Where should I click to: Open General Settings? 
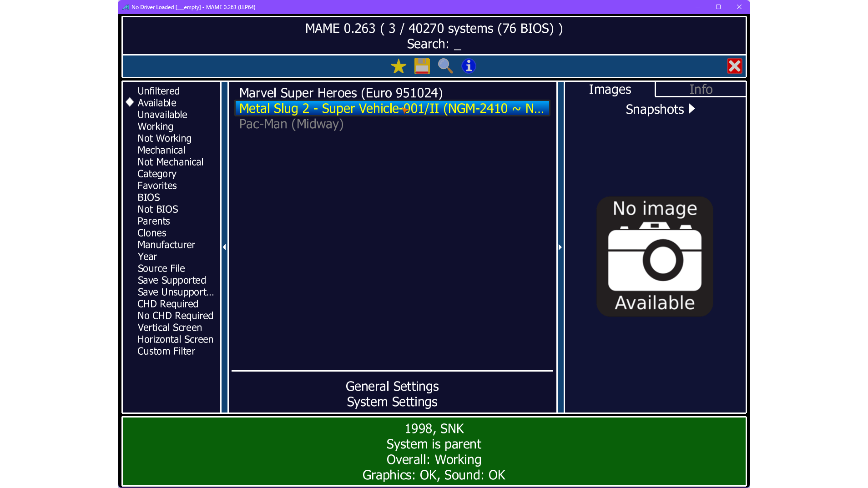392,387
